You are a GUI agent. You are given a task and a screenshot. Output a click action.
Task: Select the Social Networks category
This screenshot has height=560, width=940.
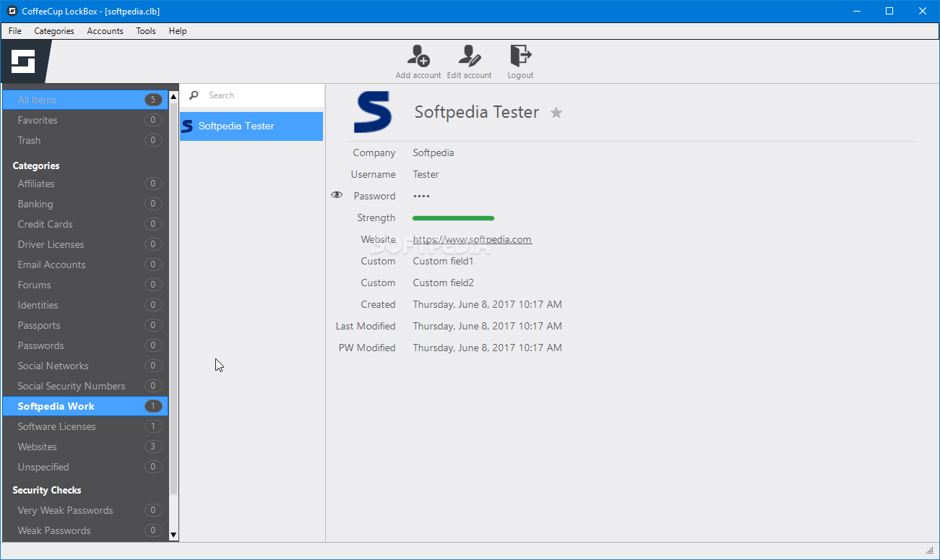coord(85,366)
